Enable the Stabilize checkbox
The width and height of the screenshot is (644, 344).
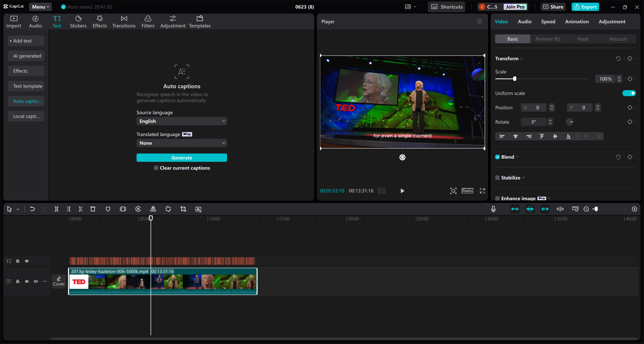497,178
